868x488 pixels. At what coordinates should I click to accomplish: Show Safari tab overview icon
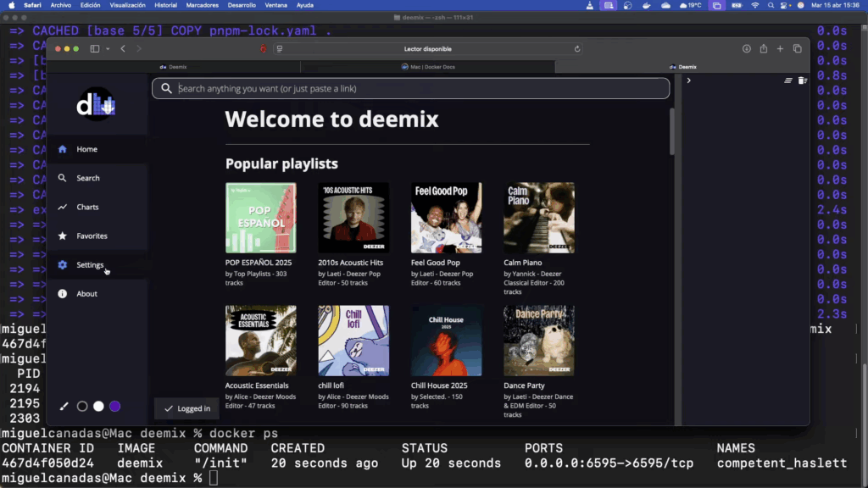point(797,48)
